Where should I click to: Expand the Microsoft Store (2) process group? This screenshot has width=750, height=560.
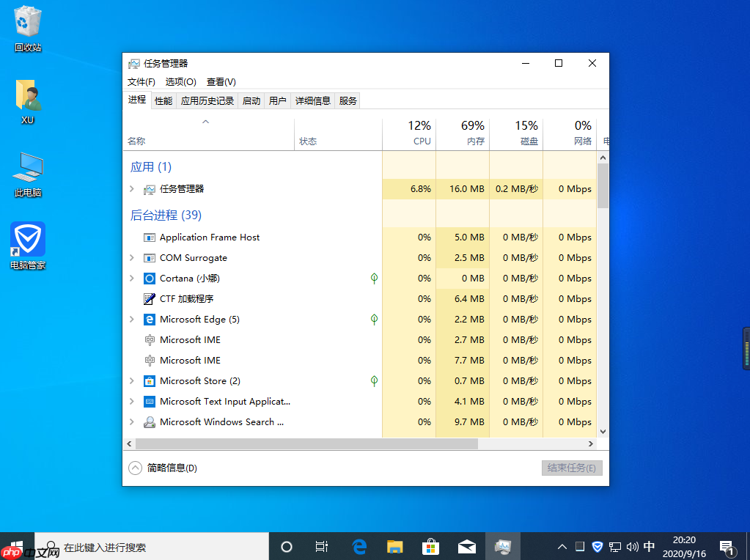pyautogui.click(x=132, y=380)
